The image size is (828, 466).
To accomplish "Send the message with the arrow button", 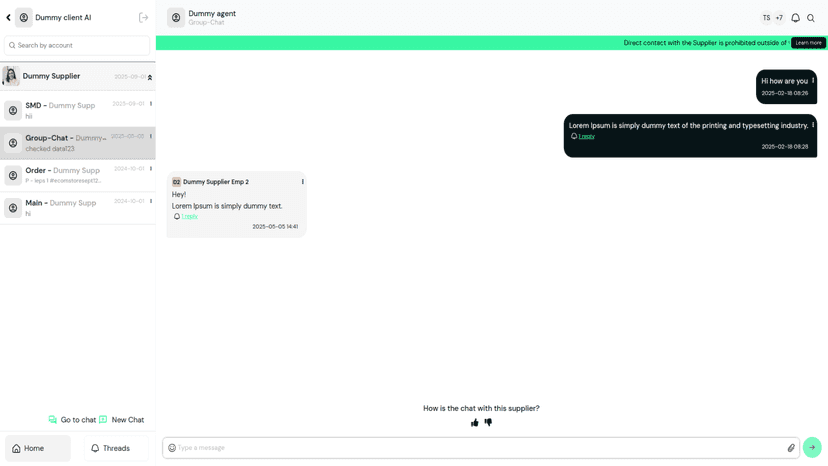I will click(812, 448).
